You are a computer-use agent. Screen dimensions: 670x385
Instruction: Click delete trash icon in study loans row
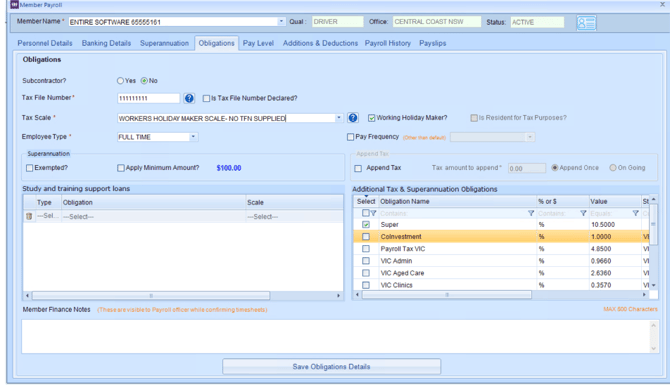[x=29, y=216]
